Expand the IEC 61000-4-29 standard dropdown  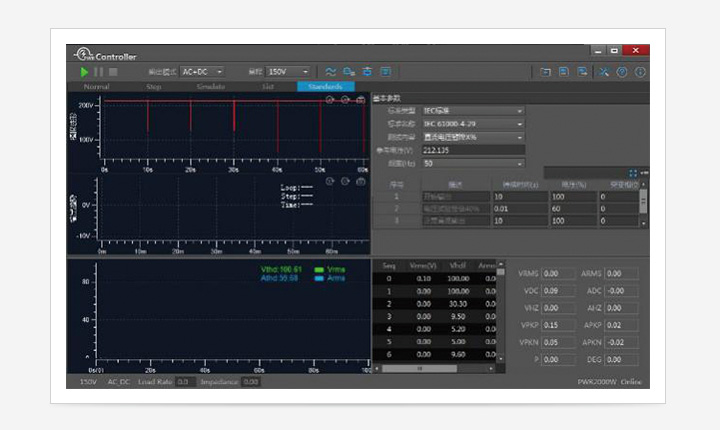click(473, 124)
